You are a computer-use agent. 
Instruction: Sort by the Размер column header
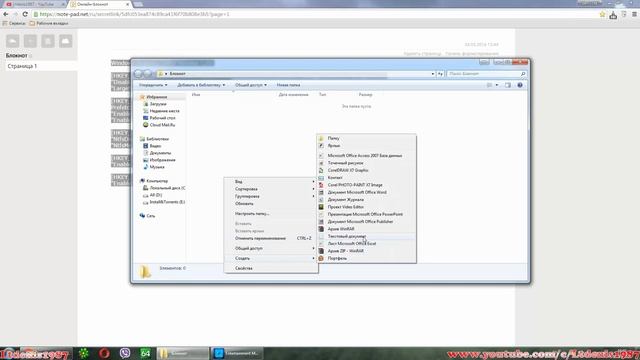click(365, 95)
